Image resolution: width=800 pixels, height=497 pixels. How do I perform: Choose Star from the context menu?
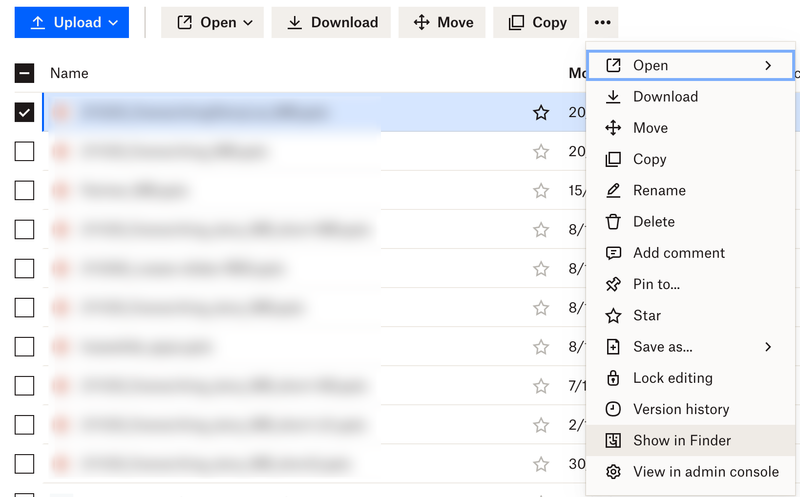coord(690,315)
